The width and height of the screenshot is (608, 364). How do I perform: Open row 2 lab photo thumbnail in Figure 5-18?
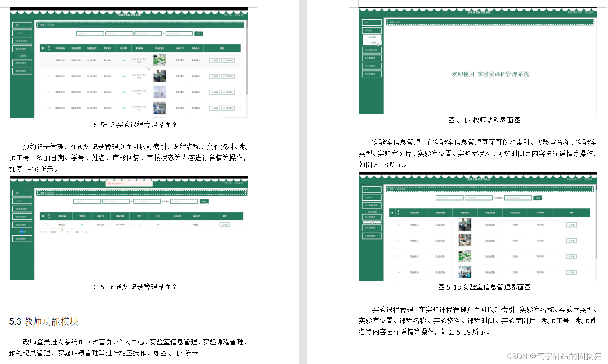(465, 240)
